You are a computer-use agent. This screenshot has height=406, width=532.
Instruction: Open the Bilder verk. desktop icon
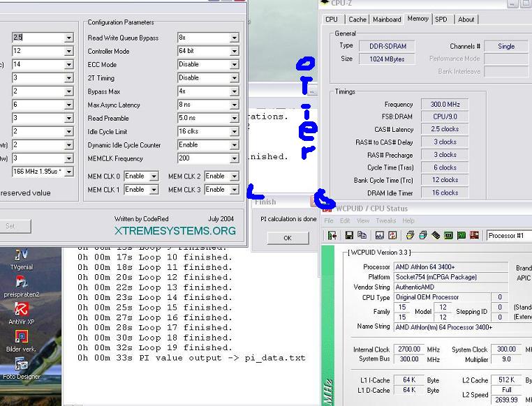point(22,341)
